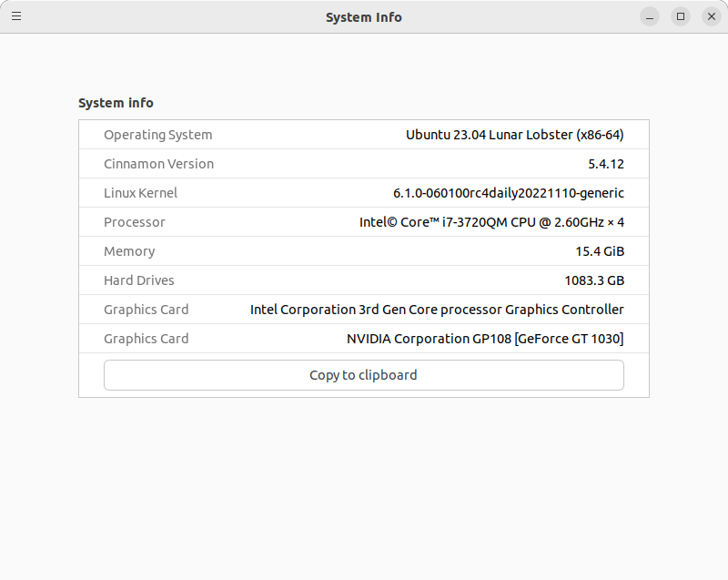Select the Intel Core i7-3720QM CPU value
This screenshot has width=728, height=580.
pyautogui.click(x=491, y=222)
